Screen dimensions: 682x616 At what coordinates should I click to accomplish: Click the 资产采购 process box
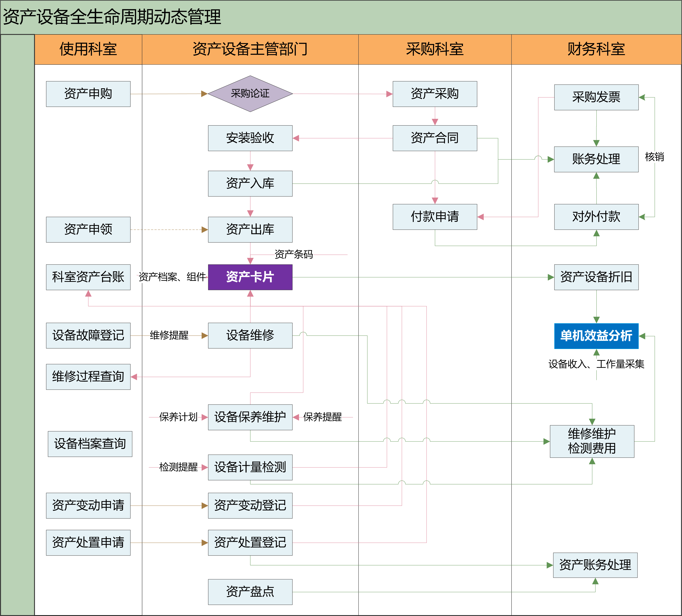click(435, 94)
